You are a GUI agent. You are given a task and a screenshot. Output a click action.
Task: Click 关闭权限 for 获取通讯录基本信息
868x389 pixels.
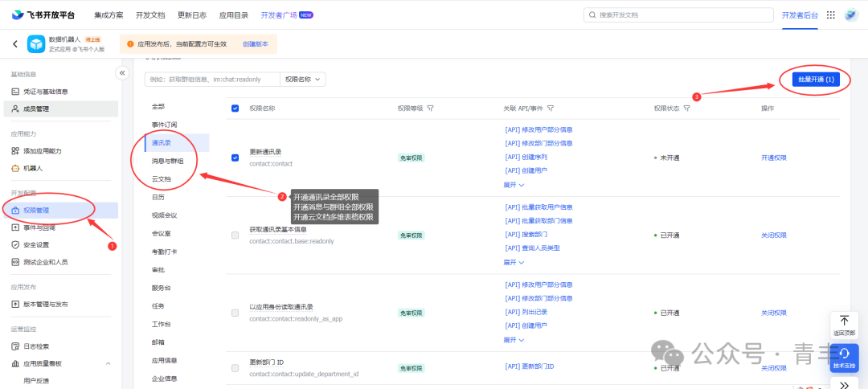[x=774, y=235]
